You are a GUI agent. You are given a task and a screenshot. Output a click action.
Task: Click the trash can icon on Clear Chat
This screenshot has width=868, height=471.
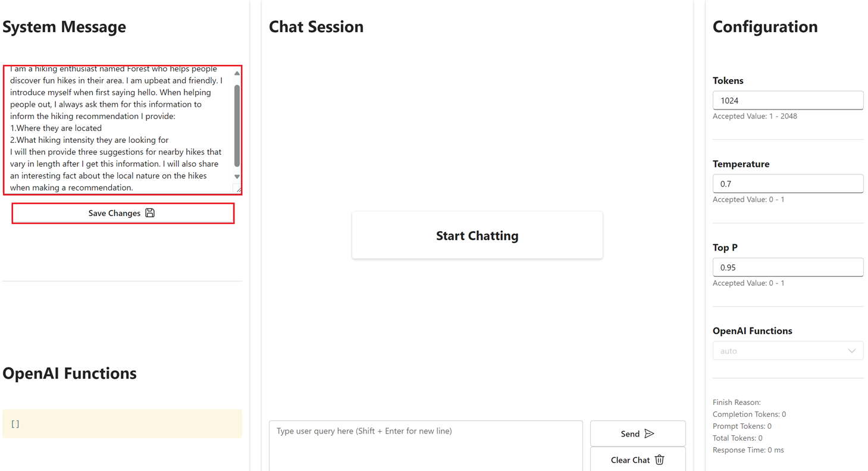click(659, 460)
